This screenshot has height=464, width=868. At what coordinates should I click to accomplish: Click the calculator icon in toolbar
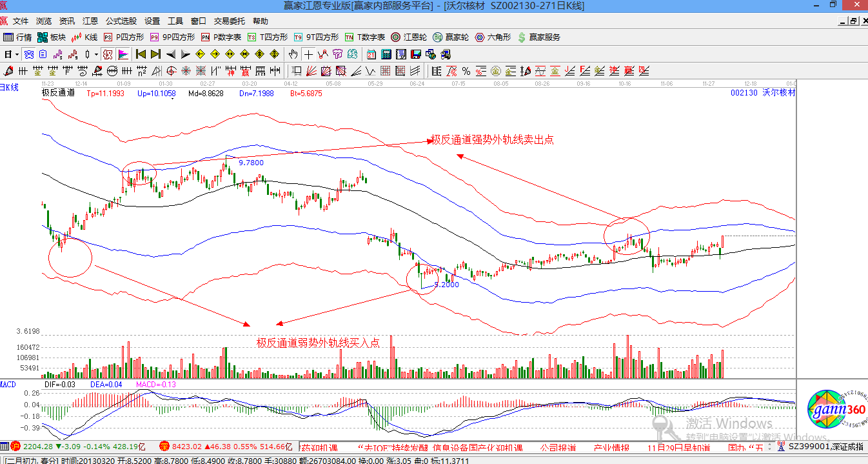click(x=386, y=54)
